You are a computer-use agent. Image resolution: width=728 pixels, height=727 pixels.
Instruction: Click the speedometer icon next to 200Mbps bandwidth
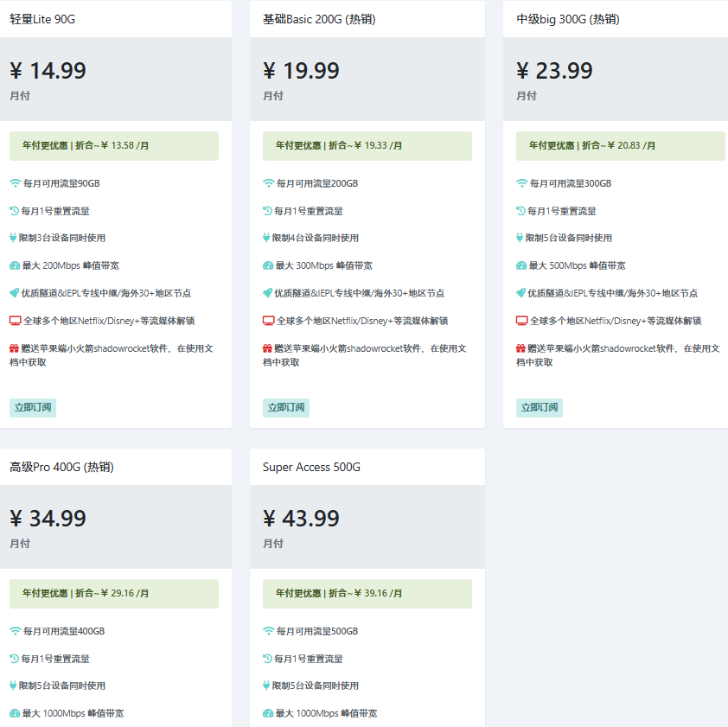click(x=15, y=265)
